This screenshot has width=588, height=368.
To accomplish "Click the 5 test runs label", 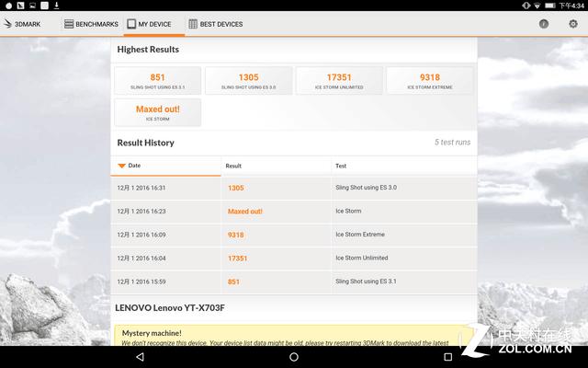I will [x=452, y=143].
